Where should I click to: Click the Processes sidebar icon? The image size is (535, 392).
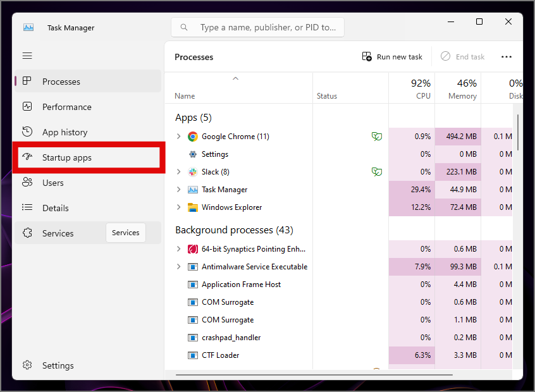click(x=27, y=81)
